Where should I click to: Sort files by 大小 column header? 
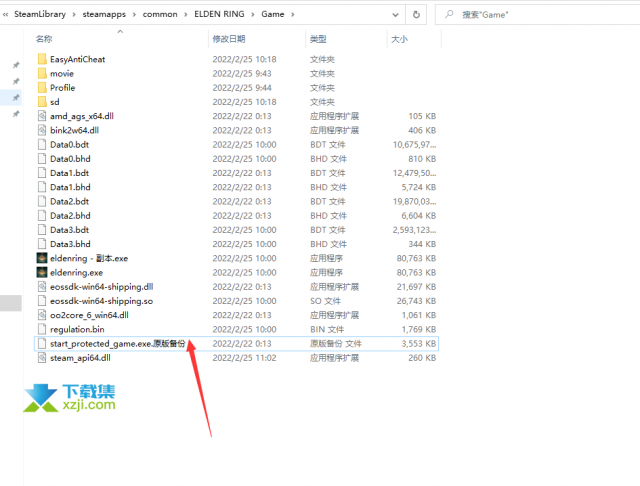[399, 39]
